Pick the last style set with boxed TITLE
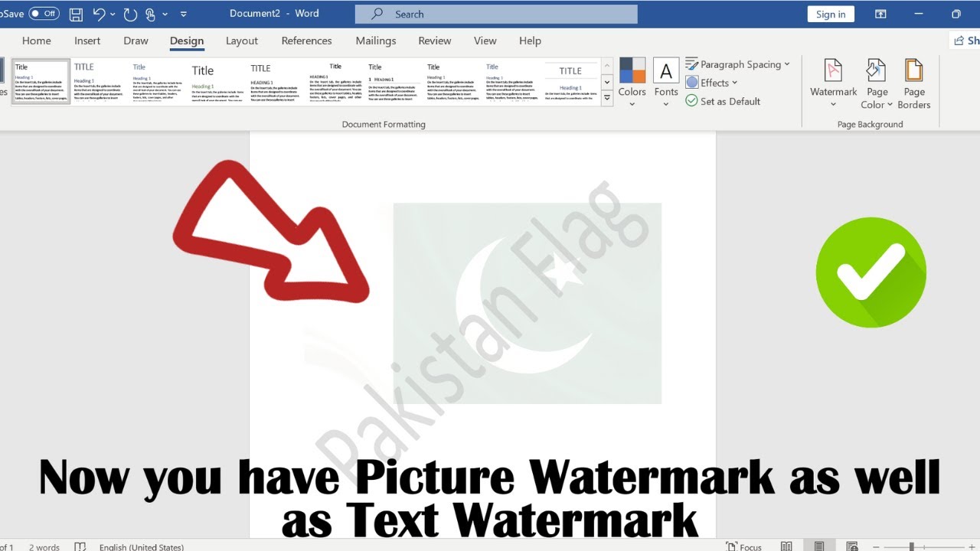This screenshot has width=980, height=551. [570, 81]
